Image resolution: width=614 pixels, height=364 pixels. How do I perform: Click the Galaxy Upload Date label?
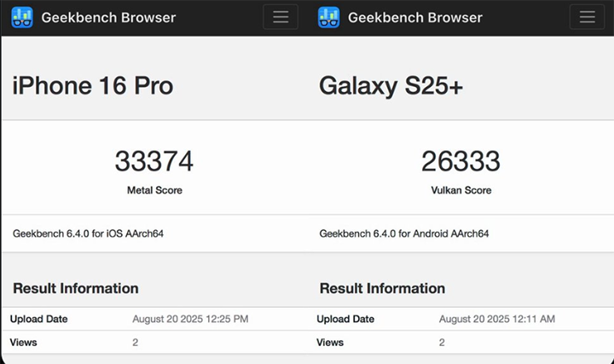[345, 319]
